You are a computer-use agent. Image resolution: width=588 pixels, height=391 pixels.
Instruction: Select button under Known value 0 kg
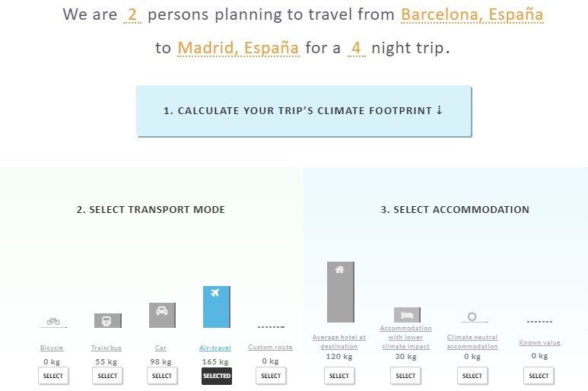[x=539, y=376]
